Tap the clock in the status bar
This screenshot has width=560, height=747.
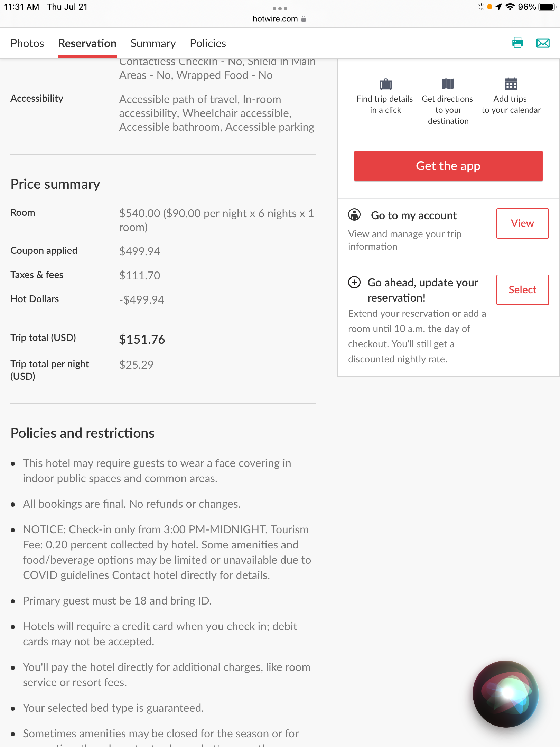(21, 7)
